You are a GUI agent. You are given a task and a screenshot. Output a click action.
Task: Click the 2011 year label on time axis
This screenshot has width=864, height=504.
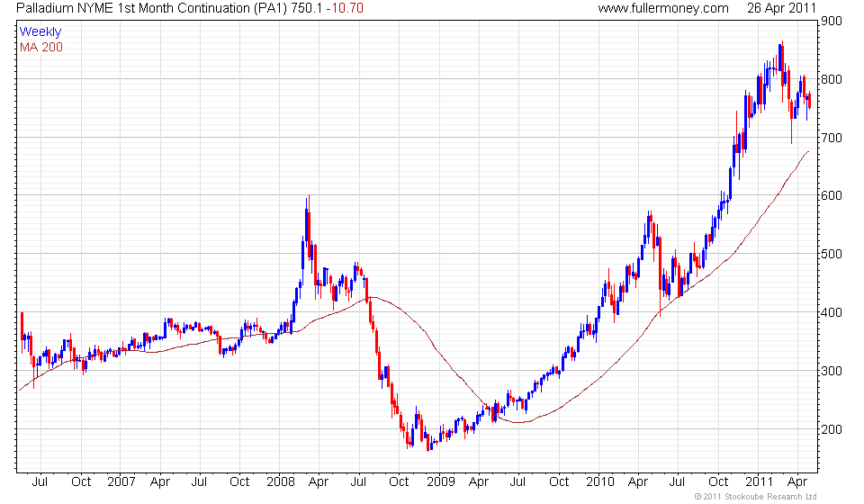[x=759, y=481]
